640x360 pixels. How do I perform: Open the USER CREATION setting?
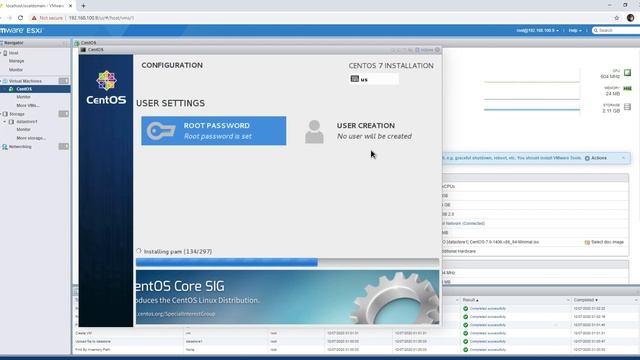[x=360, y=131]
